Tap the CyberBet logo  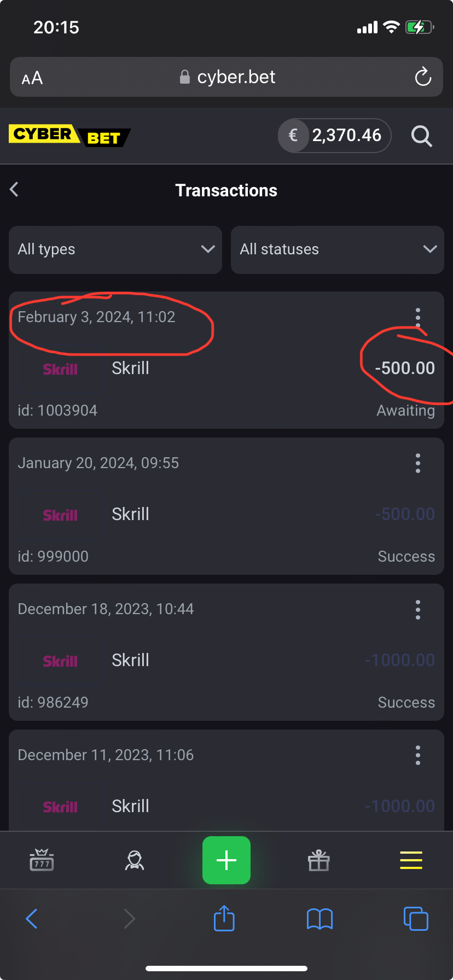[69, 136]
